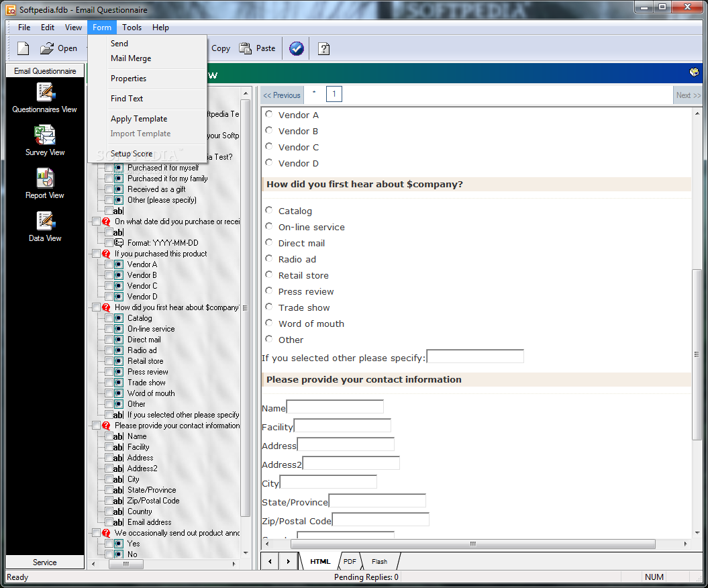This screenshot has height=588, width=708.
Task: Open Questionnaires View from the sidebar
Action: click(45, 99)
